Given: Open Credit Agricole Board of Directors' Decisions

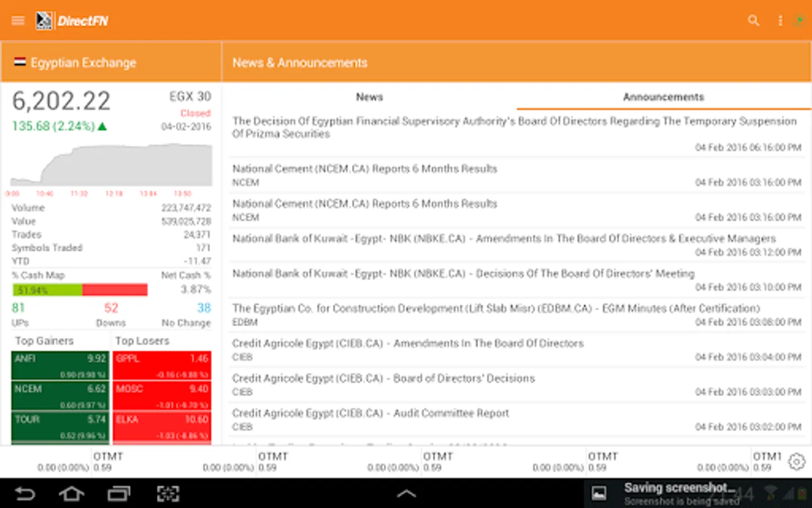Looking at the screenshot, I should (x=517, y=385).
